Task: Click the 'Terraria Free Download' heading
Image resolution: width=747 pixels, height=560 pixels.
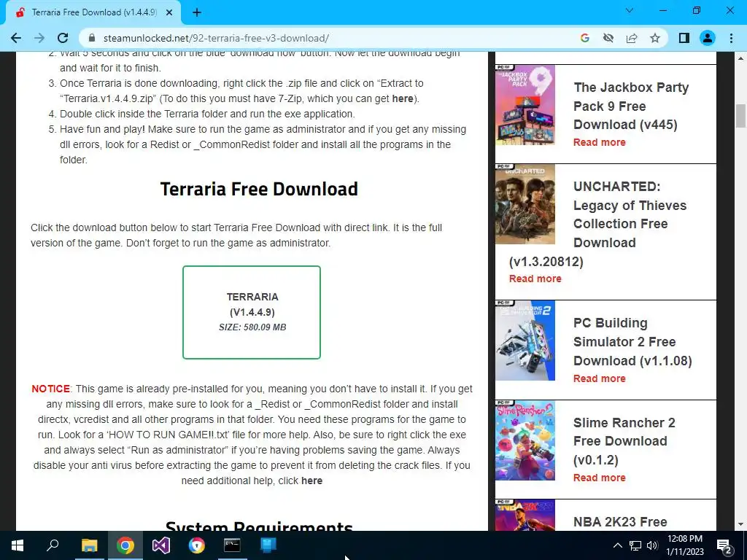Action: (x=259, y=189)
